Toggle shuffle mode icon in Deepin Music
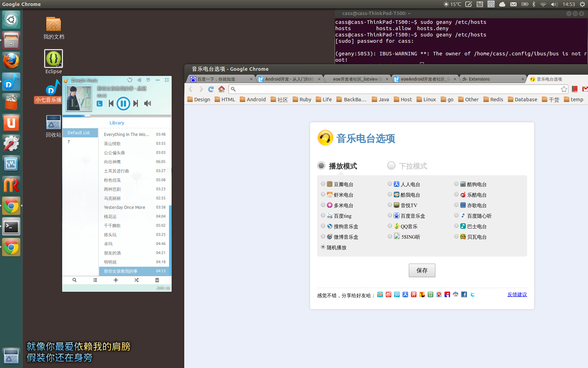This screenshot has width=588, height=368. 136,280
